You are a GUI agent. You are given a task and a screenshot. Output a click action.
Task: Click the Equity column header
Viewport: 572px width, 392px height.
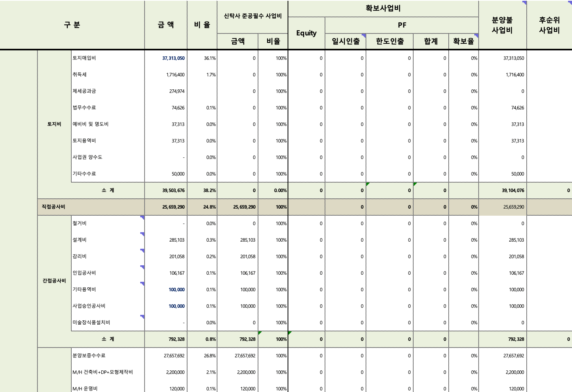[x=306, y=33]
